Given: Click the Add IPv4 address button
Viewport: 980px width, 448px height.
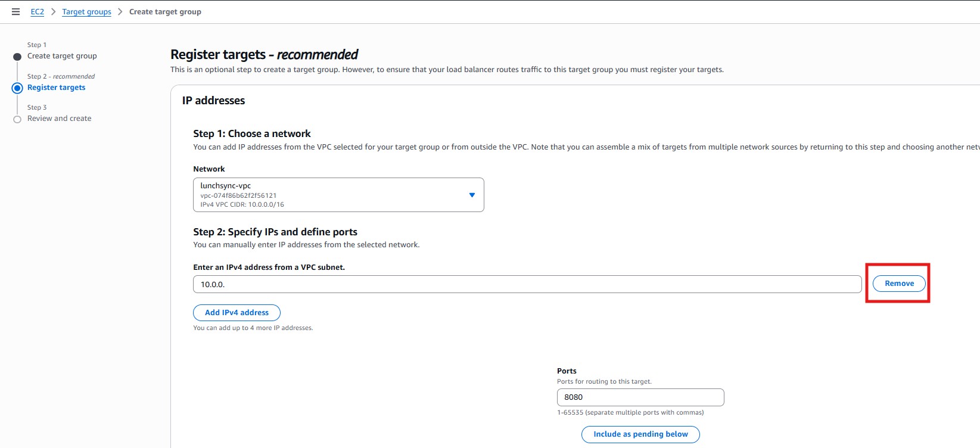Looking at the screenshot, I should pyautogui.click(x=237, y=313).
